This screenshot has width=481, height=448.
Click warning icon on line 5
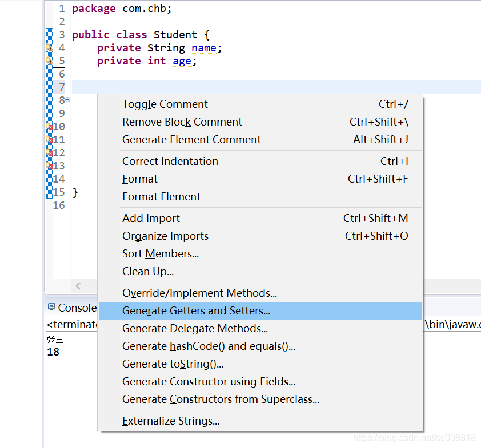pos(49,60)
